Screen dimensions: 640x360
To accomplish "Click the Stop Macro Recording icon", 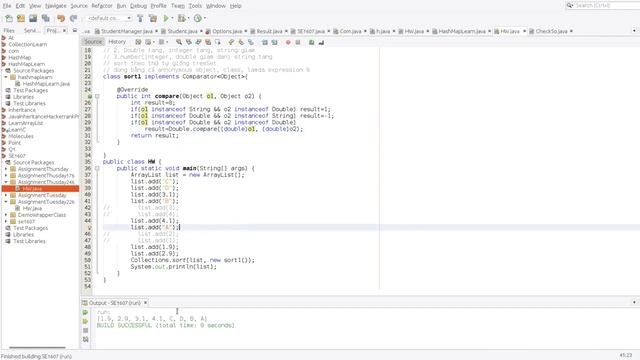I will click(x=298, y=42).
